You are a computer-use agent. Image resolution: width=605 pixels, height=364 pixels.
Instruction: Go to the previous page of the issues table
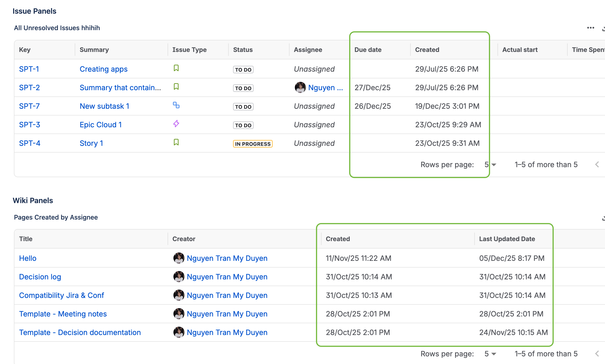click(597, 165)
